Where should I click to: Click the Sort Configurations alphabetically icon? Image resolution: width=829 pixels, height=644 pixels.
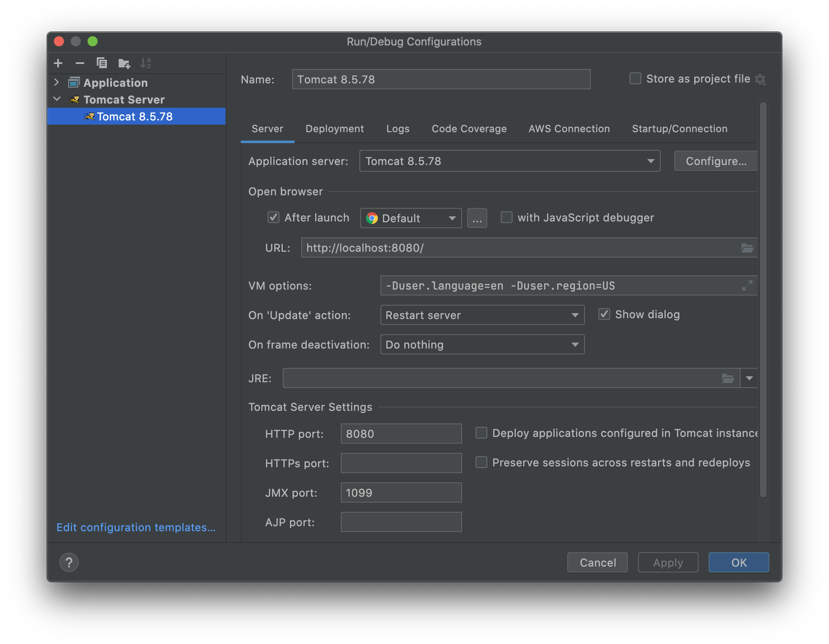146,63
